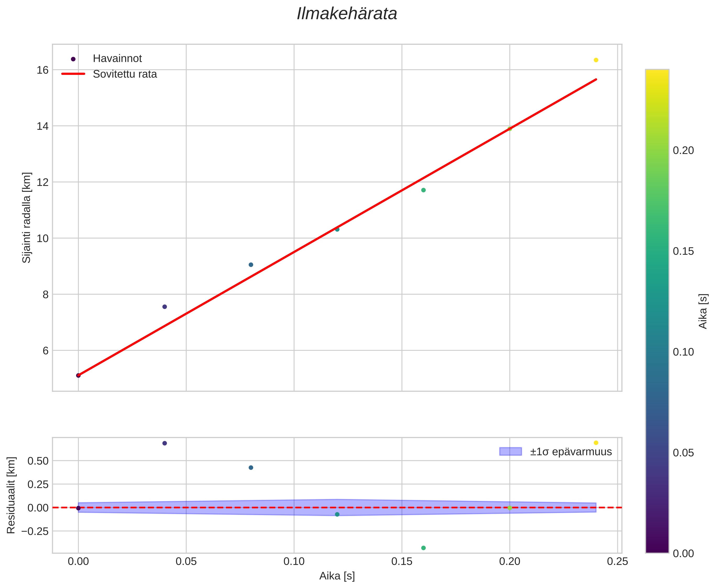Click the red Sovitettu rata legend line
This screenshot has width=715, height=588.
point(73,74)
